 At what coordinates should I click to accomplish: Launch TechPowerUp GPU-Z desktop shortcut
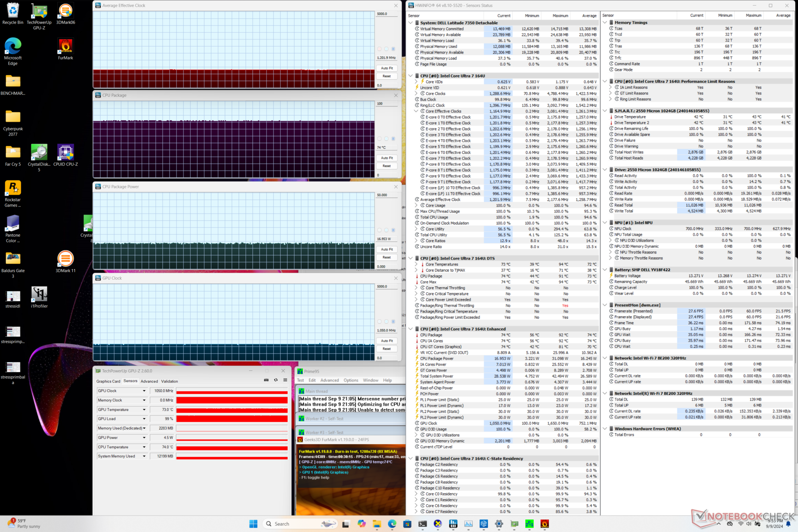39,16
